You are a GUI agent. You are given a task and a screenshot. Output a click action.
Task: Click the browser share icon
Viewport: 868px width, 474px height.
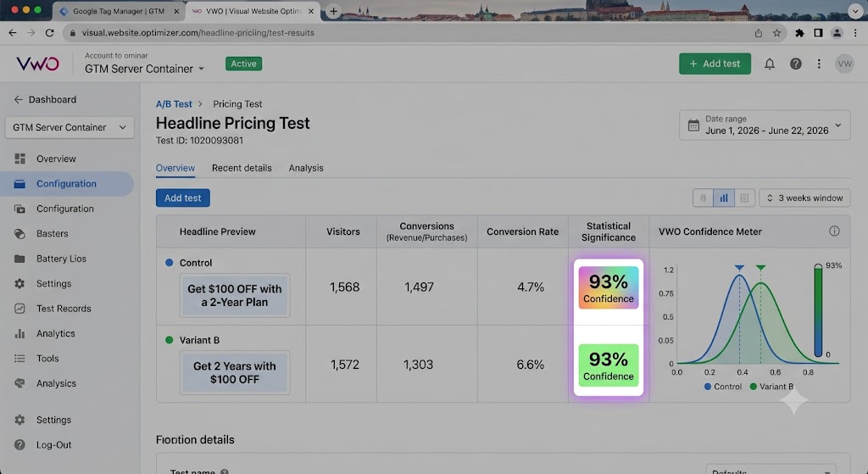pos(759,33)
